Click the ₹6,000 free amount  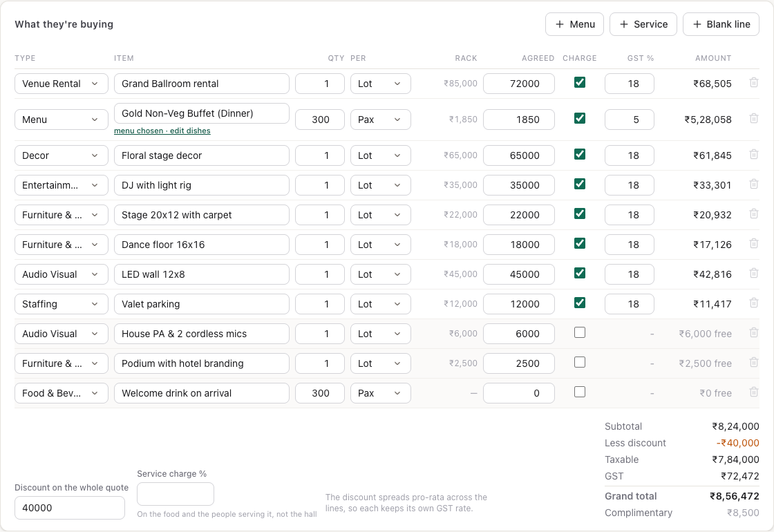[x=705, y=334]
